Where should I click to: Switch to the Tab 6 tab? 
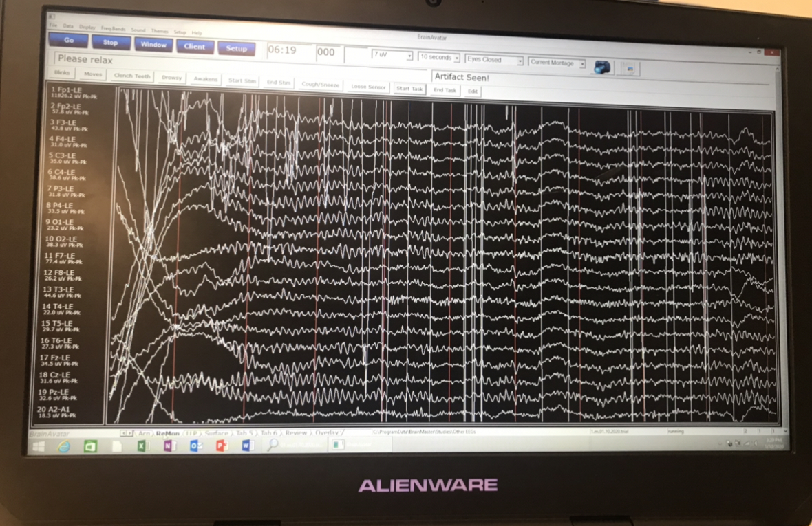pyautogui.click(x=268, y=433)
